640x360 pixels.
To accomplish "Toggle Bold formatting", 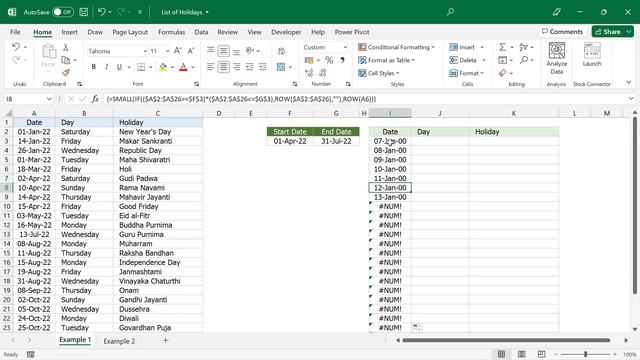I will tap(93, 67).
